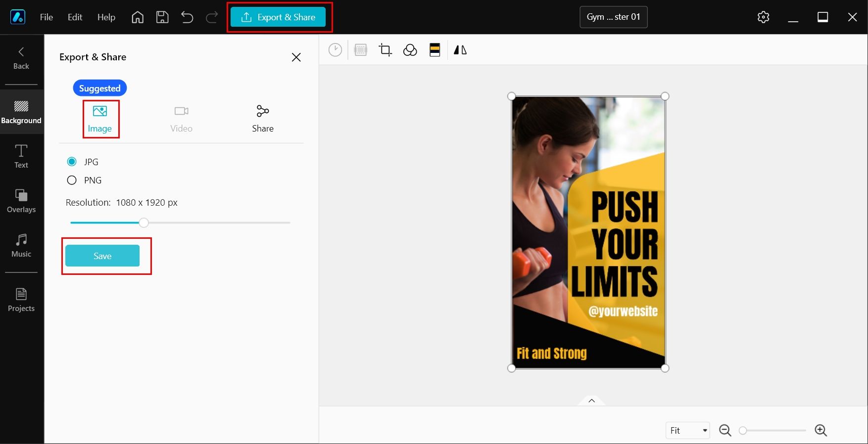Go Back in the sidebar
This screenshot has height=444, width=868.
(21, 58)
